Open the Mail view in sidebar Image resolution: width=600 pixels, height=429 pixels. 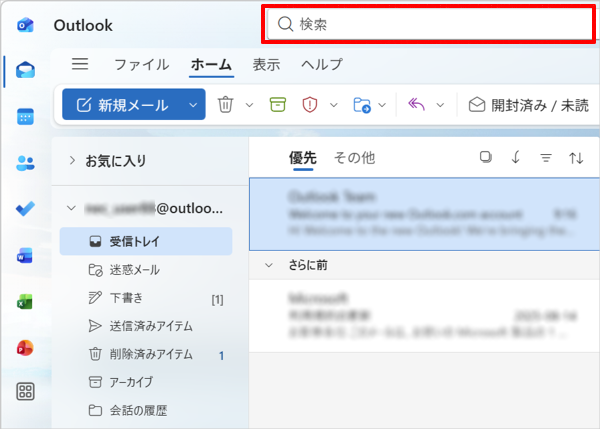point(25,70)
